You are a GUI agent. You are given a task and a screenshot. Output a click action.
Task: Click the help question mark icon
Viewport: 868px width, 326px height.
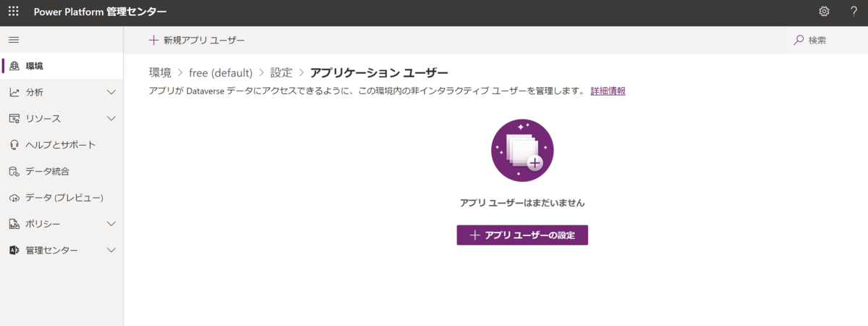854,12
